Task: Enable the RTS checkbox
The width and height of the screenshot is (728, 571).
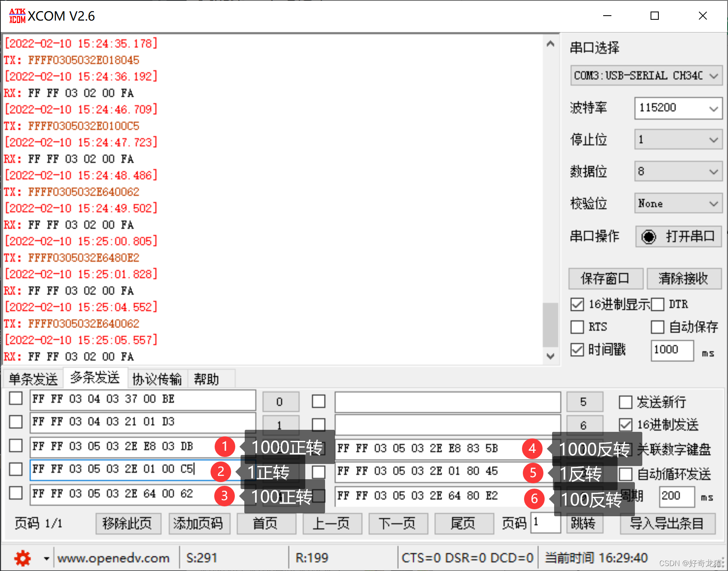Action: [577, 327]
